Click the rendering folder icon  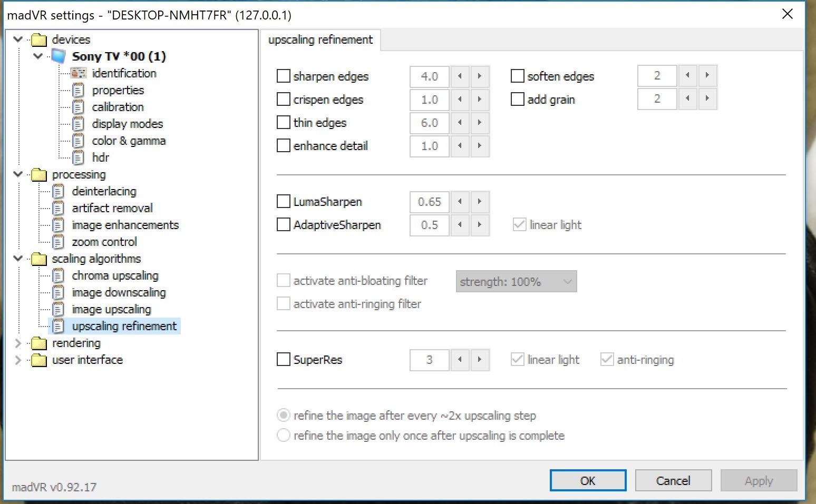tap(38, 343)
